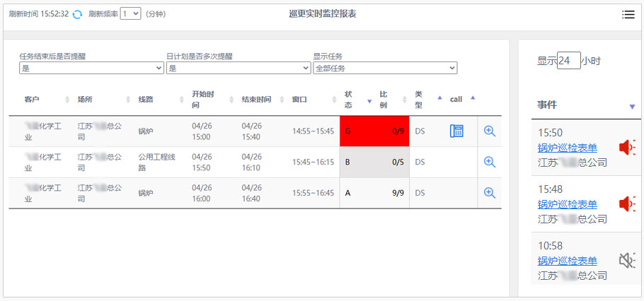Sort the table by 客户 column header

pyautogui.click(x=32, y=100)
